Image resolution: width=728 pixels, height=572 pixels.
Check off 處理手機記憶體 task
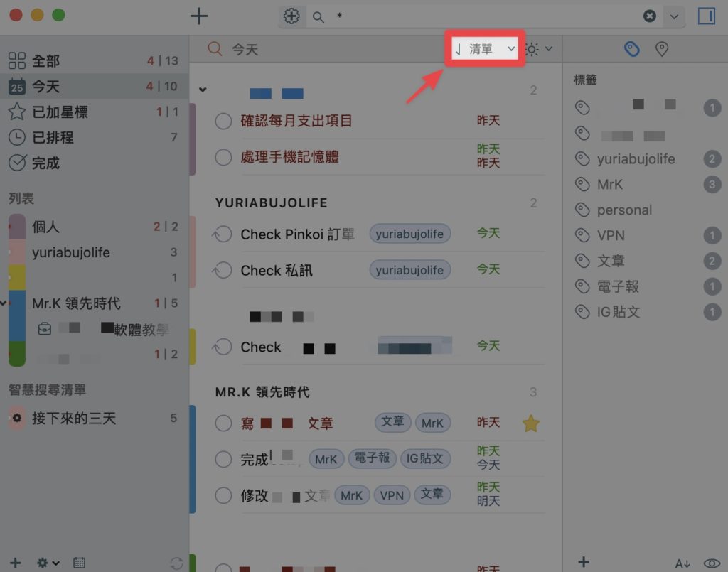(223, 157)
